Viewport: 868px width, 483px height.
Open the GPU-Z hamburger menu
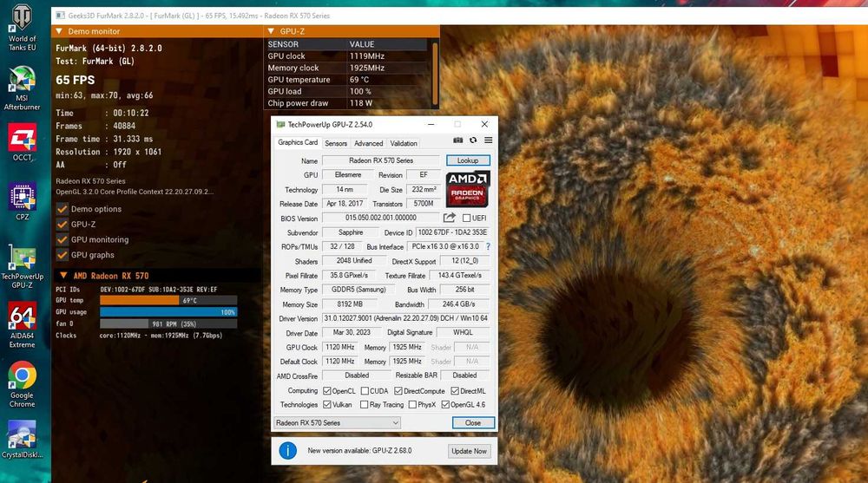tap(488, 140)
